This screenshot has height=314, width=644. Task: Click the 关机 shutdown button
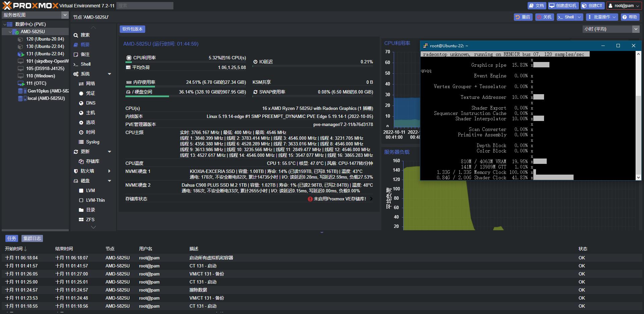coord(544,17)
